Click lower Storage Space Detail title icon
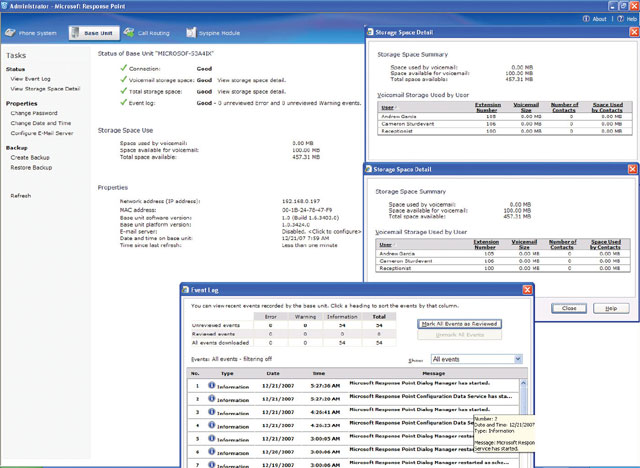The height and width of the screenshot is (468, 640). tap(368, 169)
